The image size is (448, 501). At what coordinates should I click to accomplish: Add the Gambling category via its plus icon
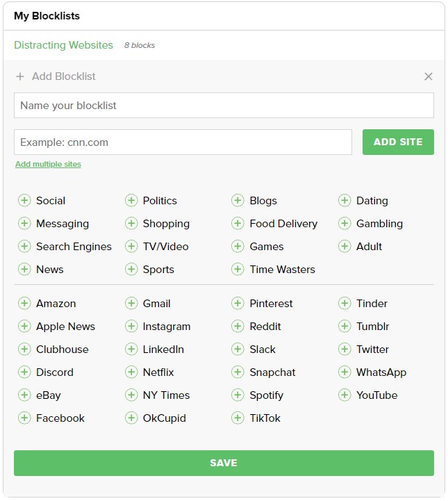tap(345, 224)
